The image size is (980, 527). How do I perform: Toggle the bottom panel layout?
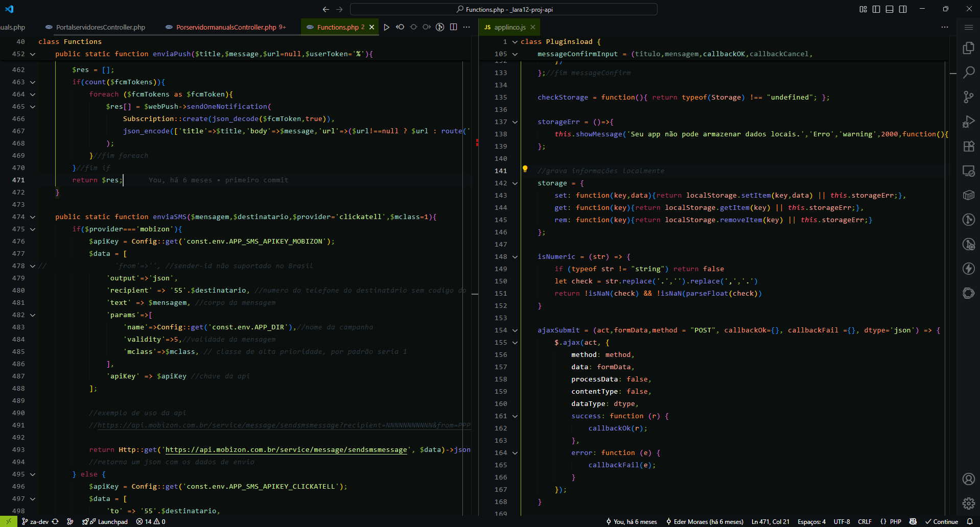point(890,9)
